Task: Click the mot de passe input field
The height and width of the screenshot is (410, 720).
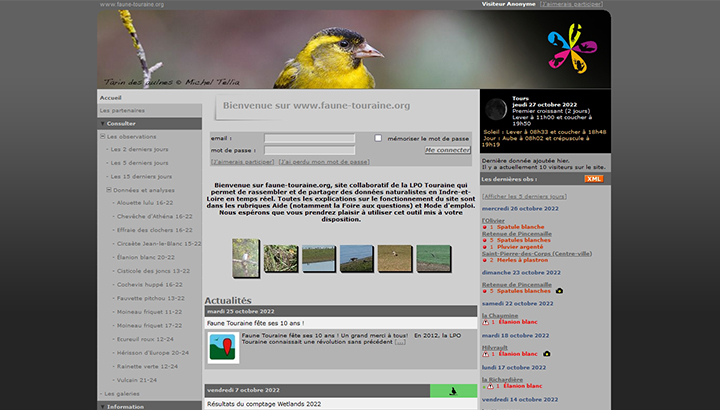Action: click(309, 150)
